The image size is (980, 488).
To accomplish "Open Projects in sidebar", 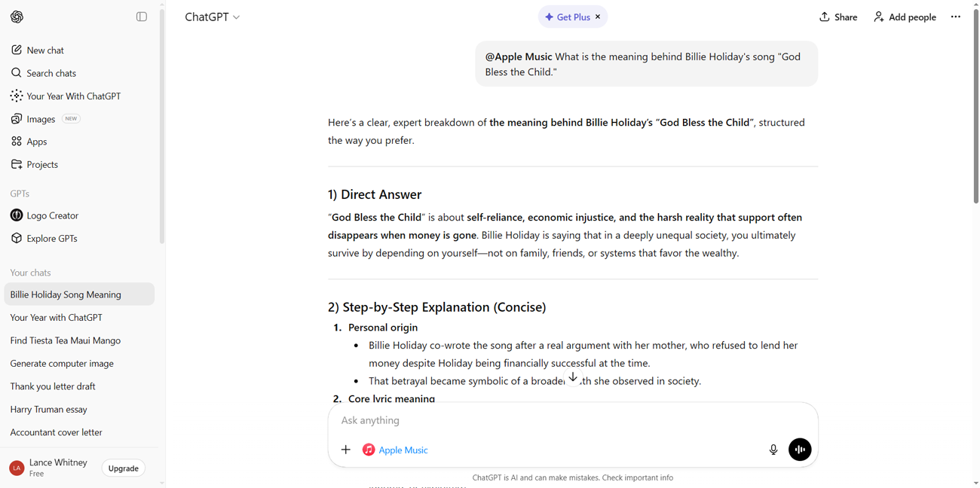I will 41,164.
